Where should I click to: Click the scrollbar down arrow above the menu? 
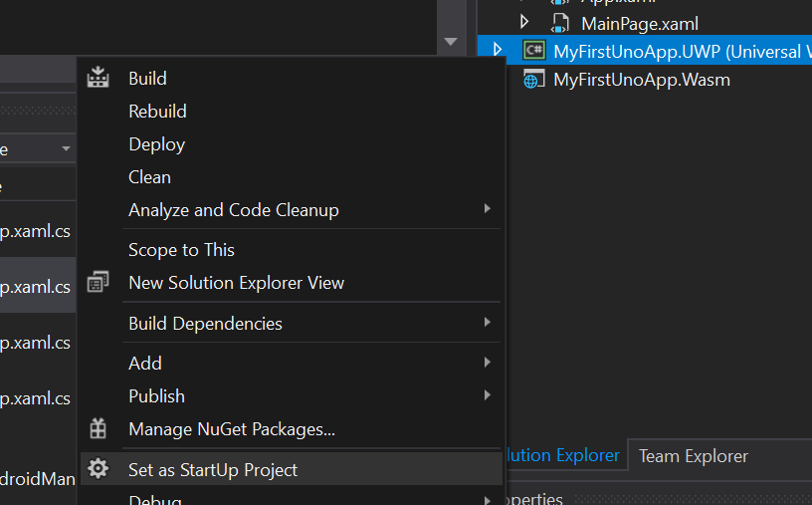451,42
